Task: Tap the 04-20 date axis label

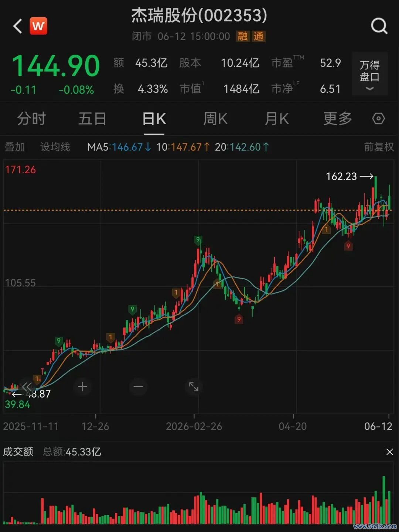Action: tap(293, 426)
